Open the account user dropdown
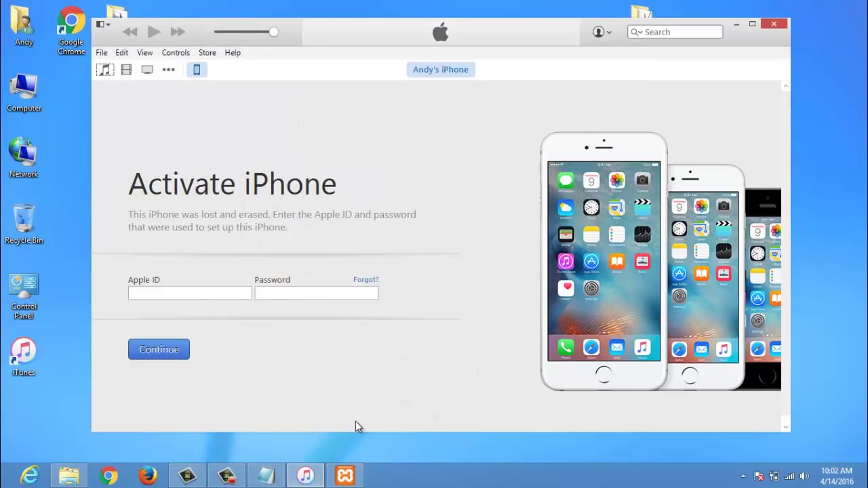Viewport: 868px width, 488px height. point(602,32)
